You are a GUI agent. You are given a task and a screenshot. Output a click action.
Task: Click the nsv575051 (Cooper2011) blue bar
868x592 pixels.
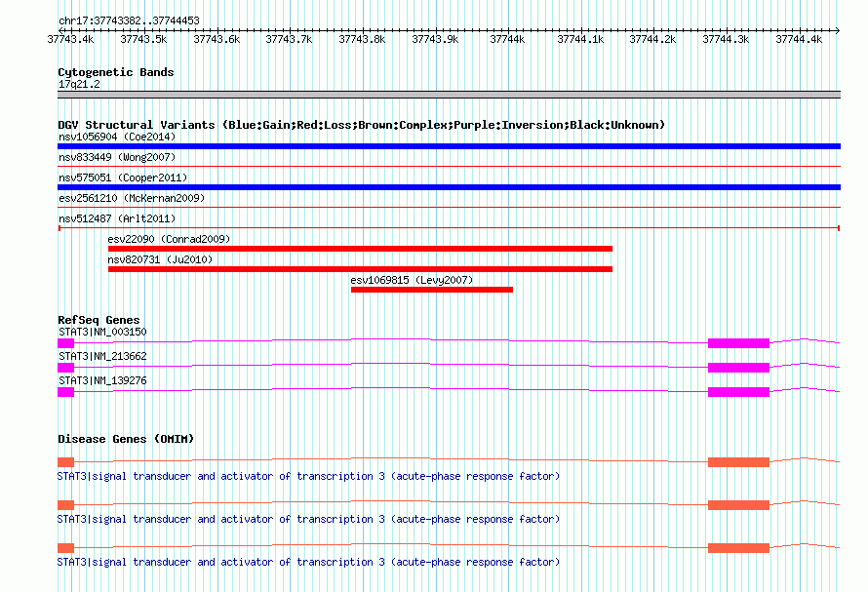pos(449,187)
